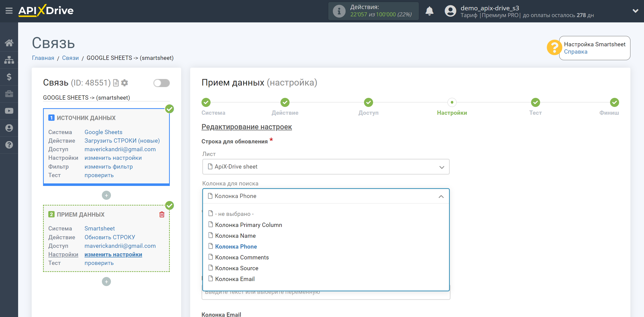Screen dimensions: 644x317
Task: Click изменить фильтр link
Action: 109,167
